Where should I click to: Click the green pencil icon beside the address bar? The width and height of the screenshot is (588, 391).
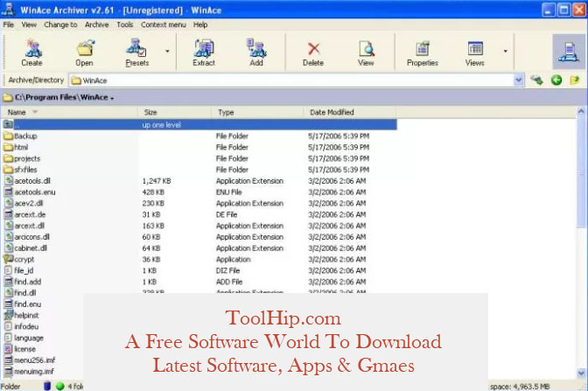536,80
